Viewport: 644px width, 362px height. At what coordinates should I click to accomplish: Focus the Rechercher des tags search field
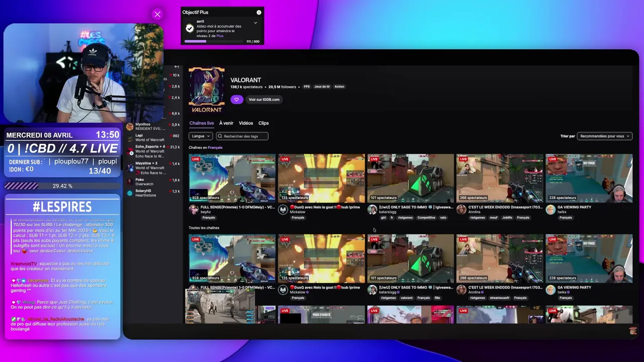[242, 136]
